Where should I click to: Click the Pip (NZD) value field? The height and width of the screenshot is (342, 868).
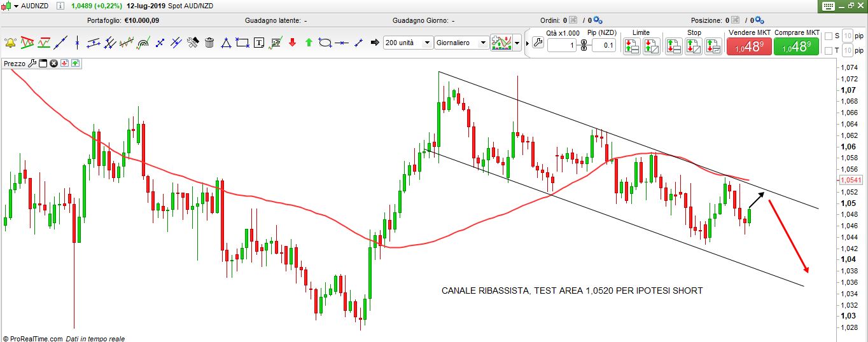point(603,45)
